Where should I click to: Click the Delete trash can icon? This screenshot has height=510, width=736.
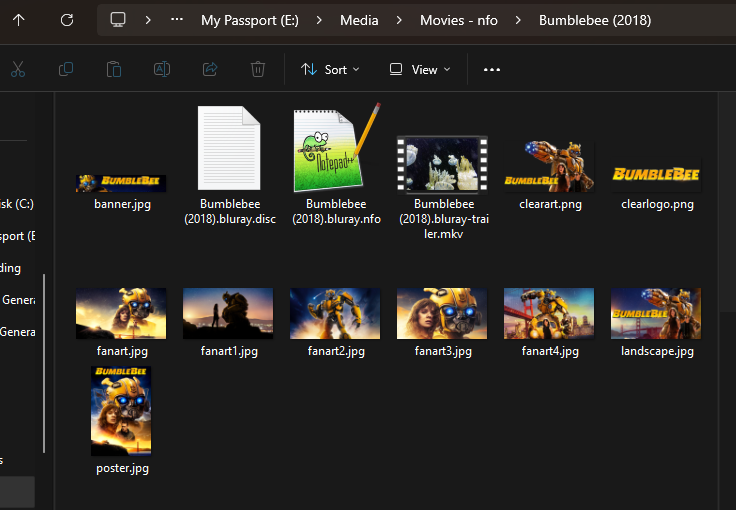258,69
